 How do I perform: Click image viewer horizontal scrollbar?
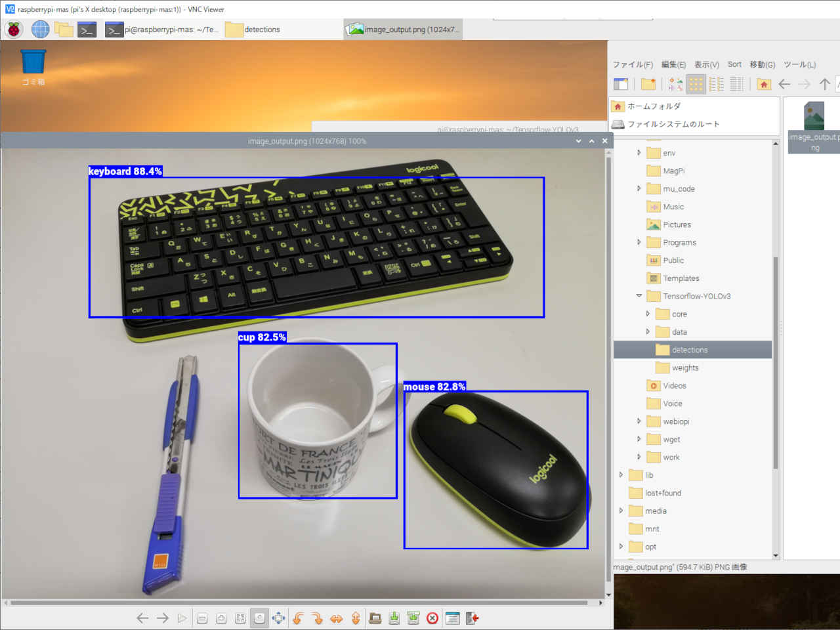pyautogui.click(x=299, y=602)
